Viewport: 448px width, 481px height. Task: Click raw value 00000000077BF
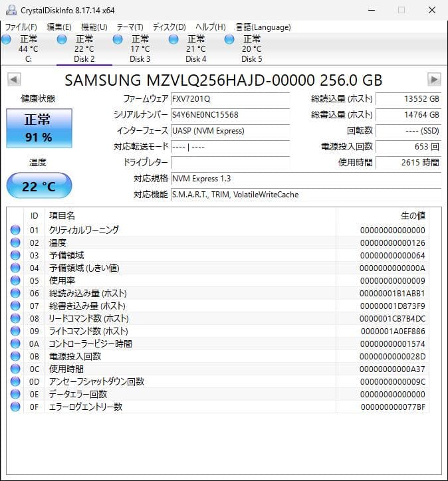(x=393, y=407)
